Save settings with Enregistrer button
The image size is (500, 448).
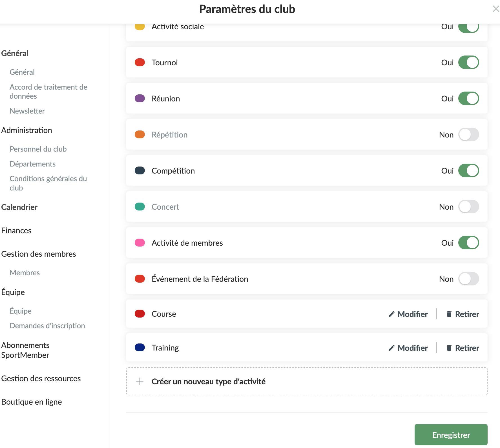point(451,435)
